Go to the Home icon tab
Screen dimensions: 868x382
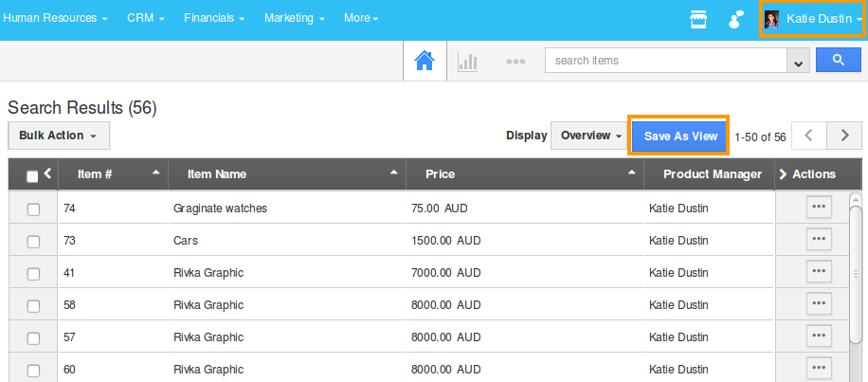[x=425, y=62]
